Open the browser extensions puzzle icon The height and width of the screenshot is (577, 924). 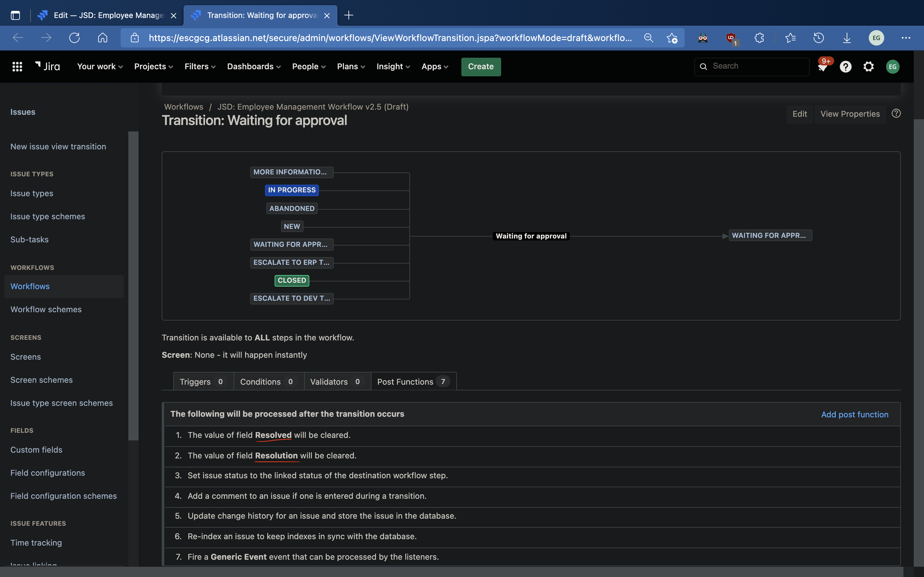click(x=759, y=38)
